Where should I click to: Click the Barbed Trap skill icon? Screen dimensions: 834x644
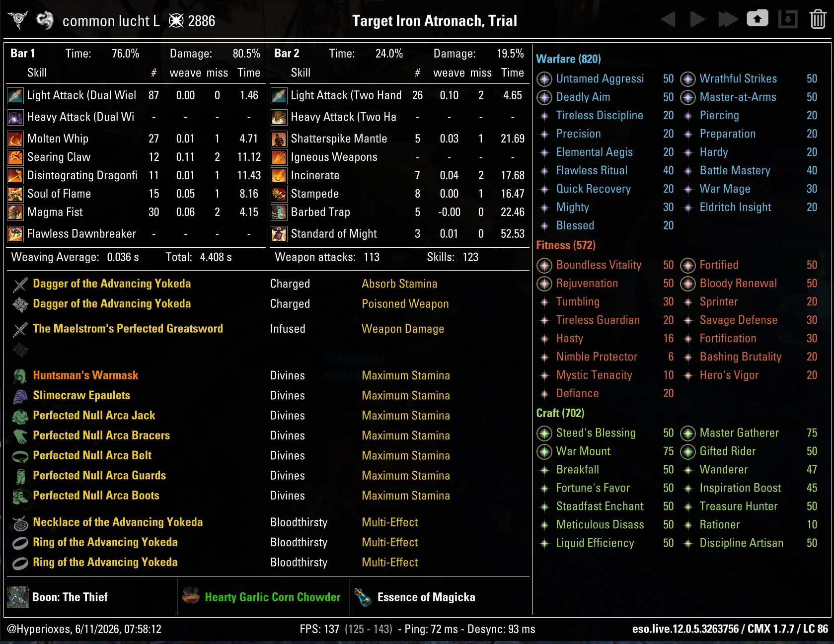279,212
